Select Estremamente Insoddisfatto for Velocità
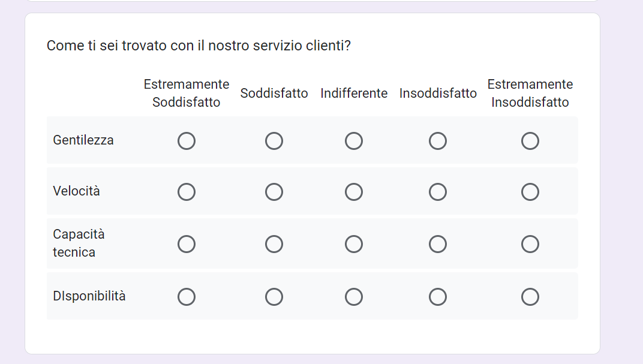 [530, 192]
